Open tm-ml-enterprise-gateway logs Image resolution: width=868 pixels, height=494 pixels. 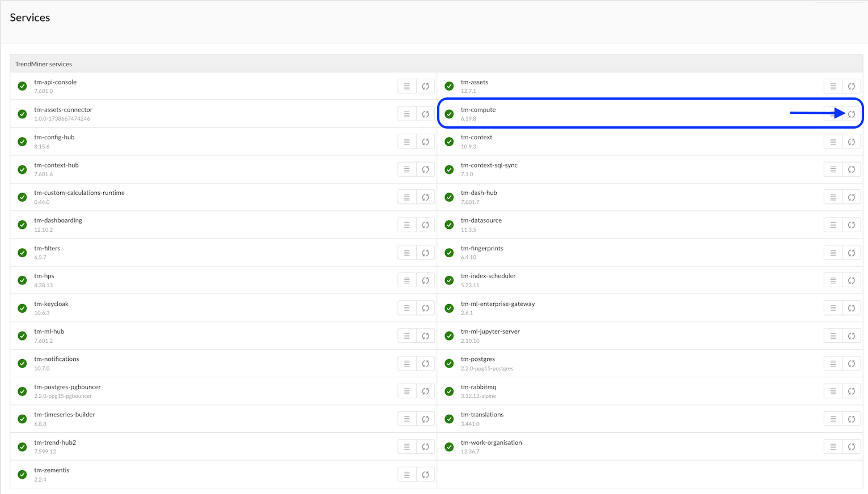point(833,308)
